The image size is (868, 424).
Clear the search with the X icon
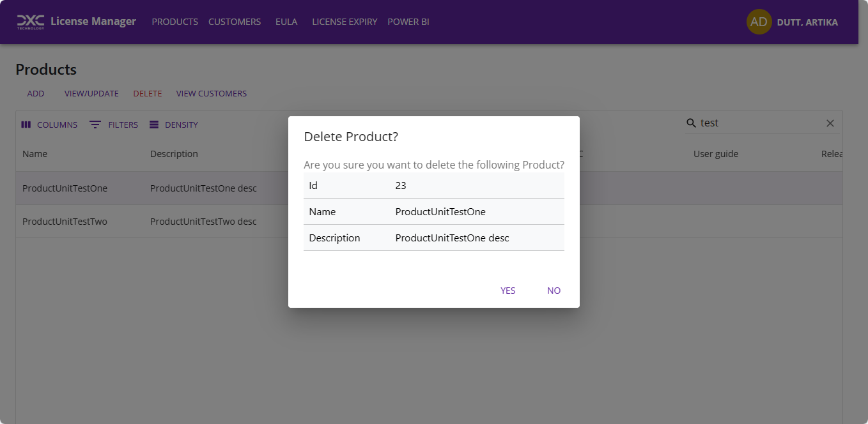[830, 123]
